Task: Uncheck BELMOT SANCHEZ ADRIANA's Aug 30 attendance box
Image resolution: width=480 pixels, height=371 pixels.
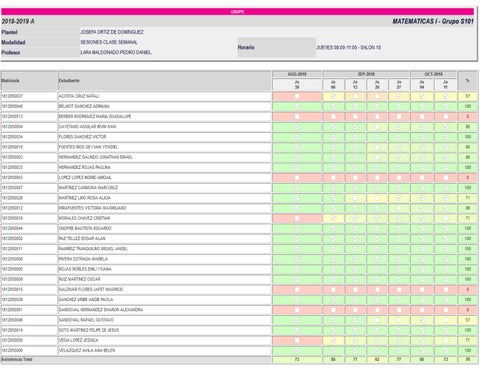Action: pos(297,106)
